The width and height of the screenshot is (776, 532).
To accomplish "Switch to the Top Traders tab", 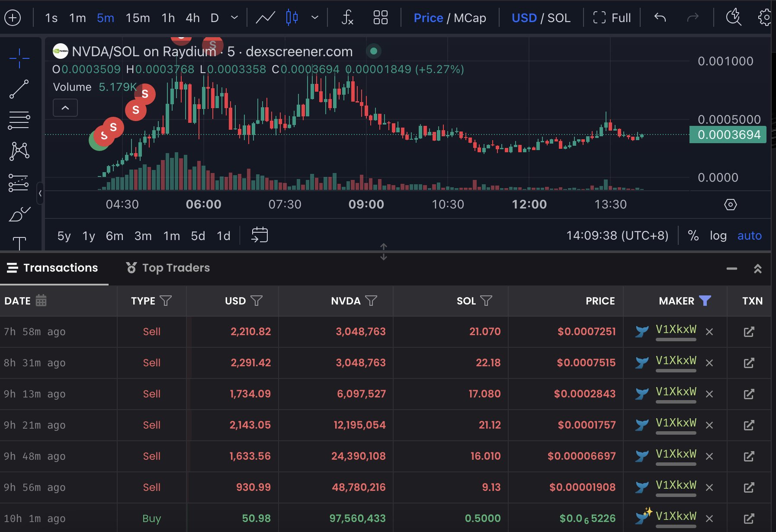I will (x=168, y=268).
